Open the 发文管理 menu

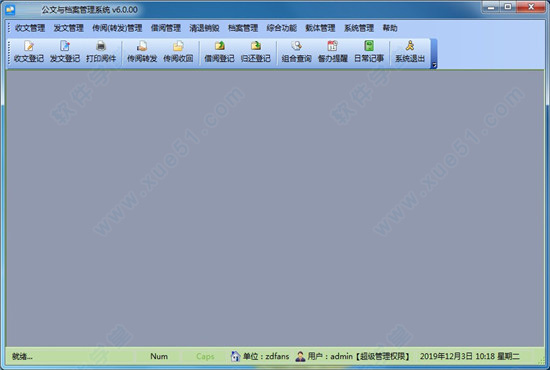(x=68, y=28)
